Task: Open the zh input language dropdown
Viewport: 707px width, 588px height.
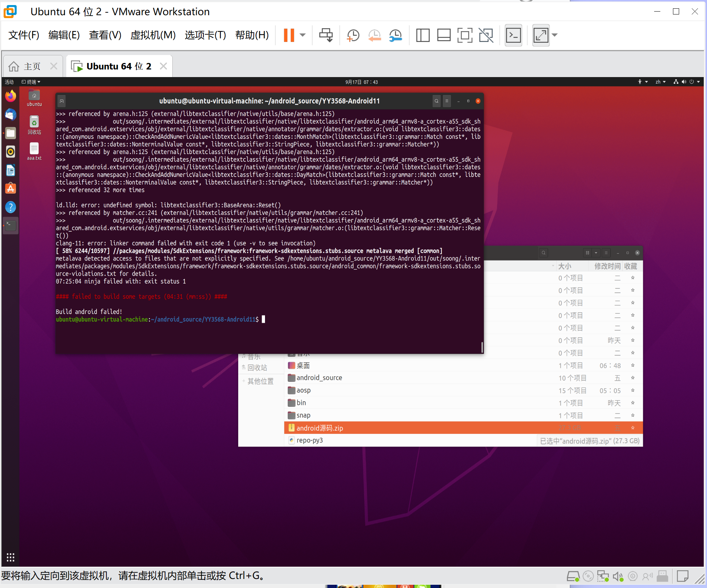Action: tap(660, 82)
